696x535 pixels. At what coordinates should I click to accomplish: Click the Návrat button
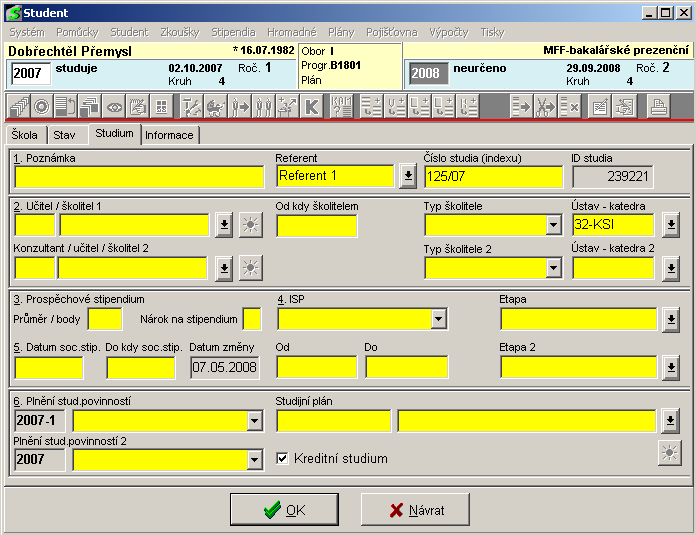416,510
